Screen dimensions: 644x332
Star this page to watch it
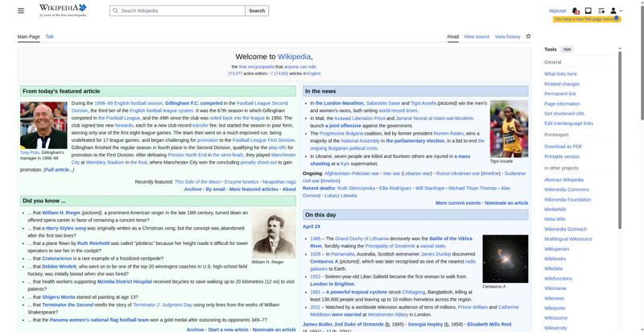pos(528,36)
